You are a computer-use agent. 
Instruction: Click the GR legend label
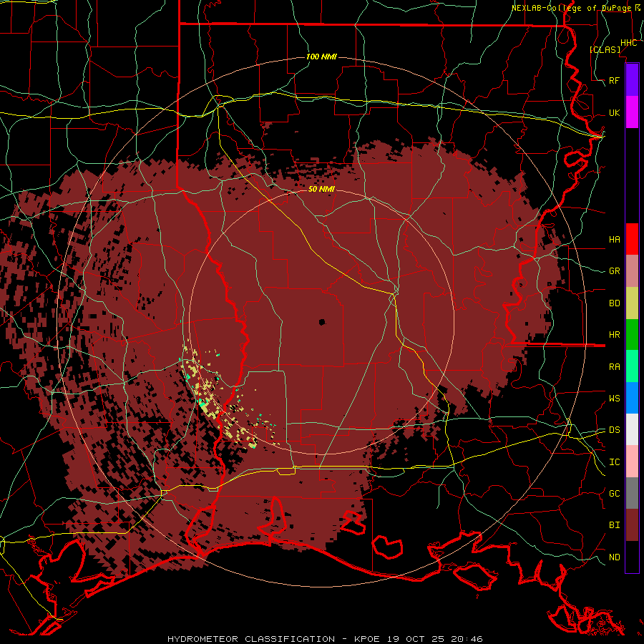[614, 271]
